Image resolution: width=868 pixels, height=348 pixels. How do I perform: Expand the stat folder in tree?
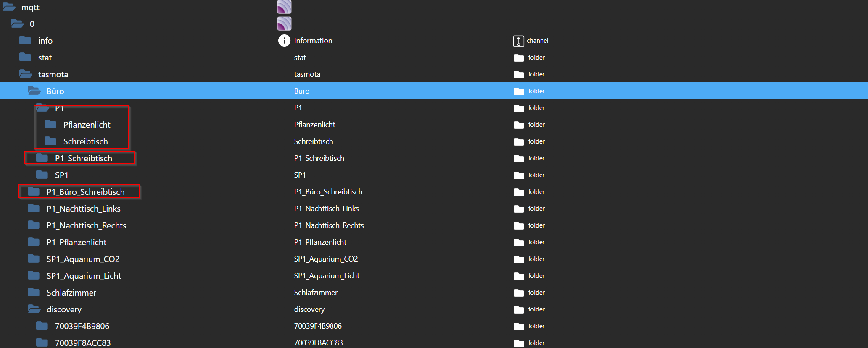coord(25,57)
